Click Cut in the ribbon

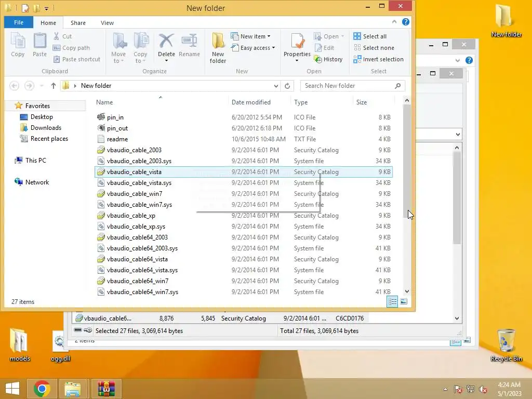(x=63, y=36)
